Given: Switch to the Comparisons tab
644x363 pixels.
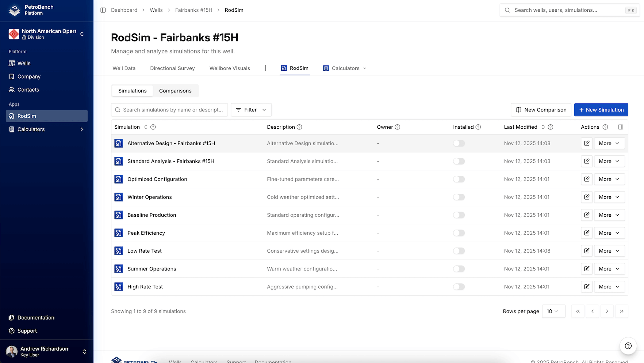Looking at the screenshot, I should coord(175,91).
